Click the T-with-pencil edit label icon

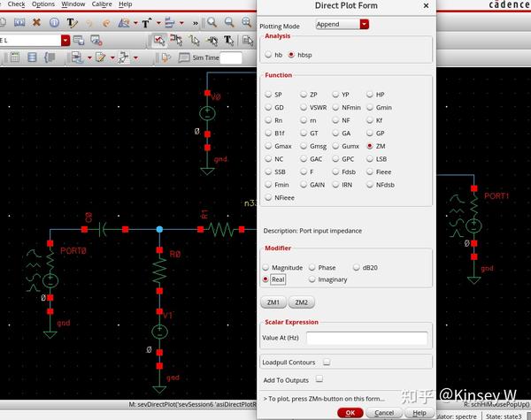pos(72,23)
